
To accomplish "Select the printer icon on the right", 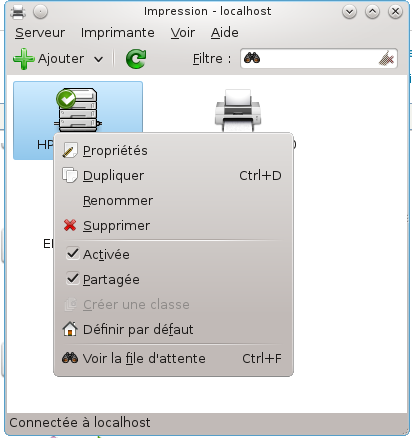I will click(x=238, y=111).
